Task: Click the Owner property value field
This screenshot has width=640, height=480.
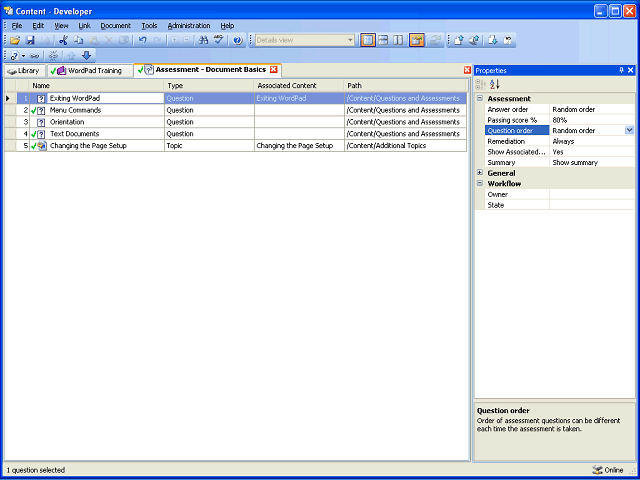Action: click(x=592, y=194)
